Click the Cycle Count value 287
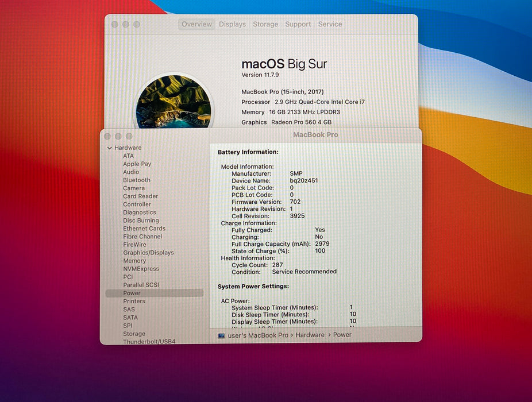 tap(277, 265)
